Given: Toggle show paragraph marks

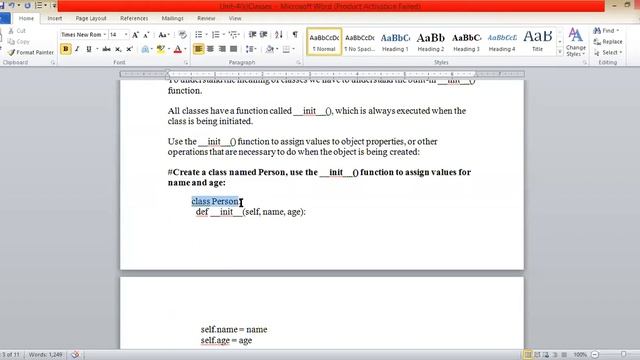Looking at the screenshot, I should click(295, 34).
